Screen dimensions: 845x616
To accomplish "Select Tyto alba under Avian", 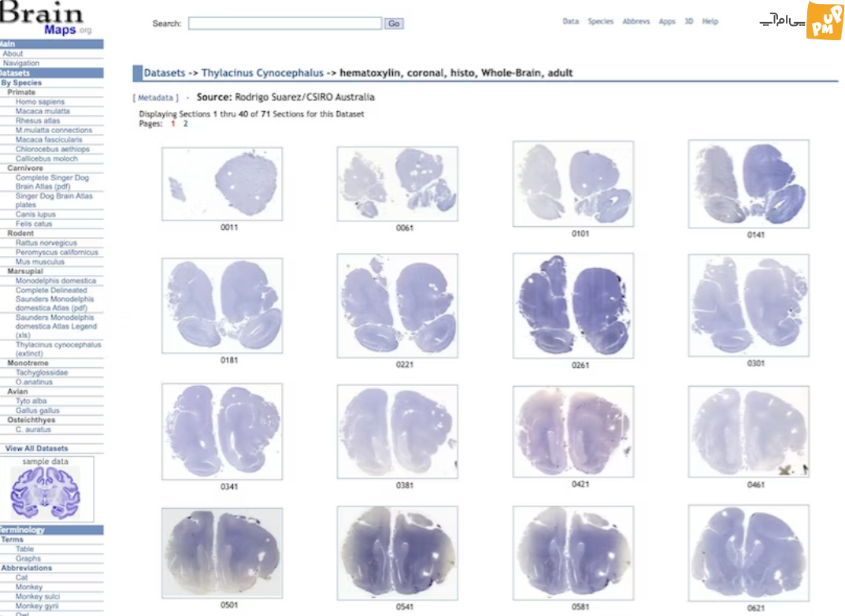I will tap(32, 401).
